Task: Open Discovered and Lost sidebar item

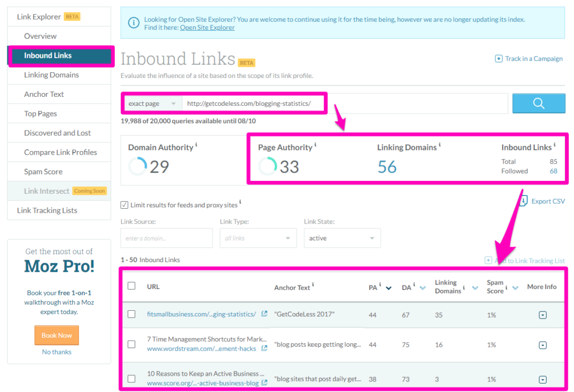Action: [59, 133]
